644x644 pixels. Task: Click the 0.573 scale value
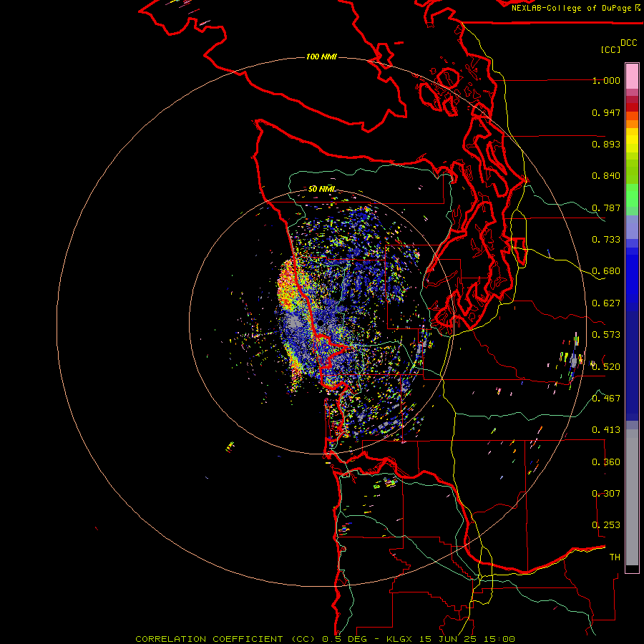[x=606, y=335]
